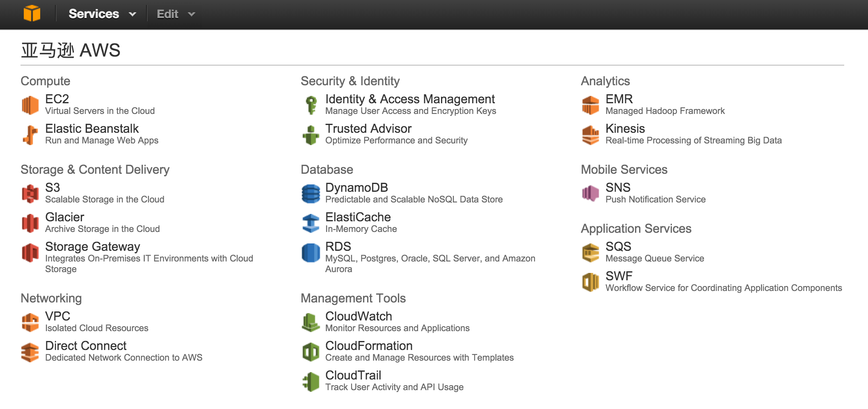Click the DynamoDB blue database icon
868x409 pixels.
[311, 193]
